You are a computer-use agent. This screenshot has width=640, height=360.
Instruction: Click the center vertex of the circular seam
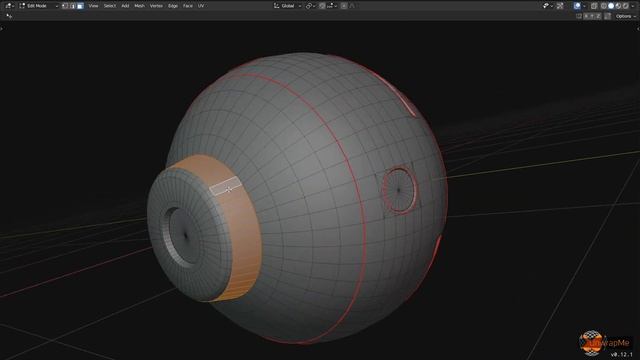(x=398, y=190)
